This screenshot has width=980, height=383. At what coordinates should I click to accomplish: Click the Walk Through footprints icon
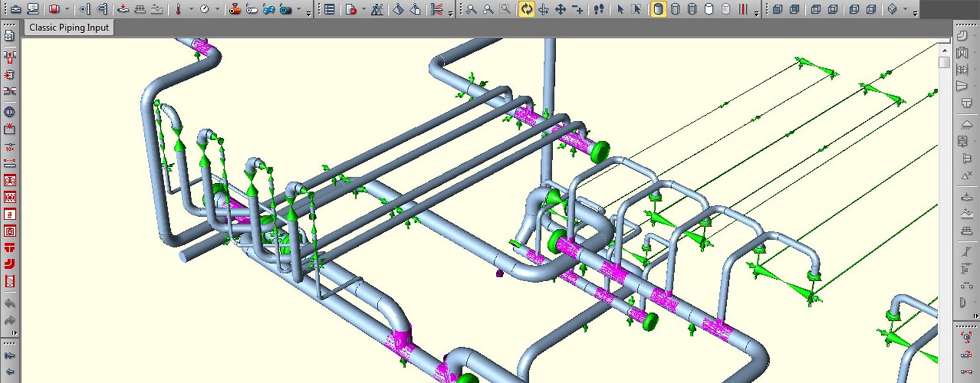599,9
